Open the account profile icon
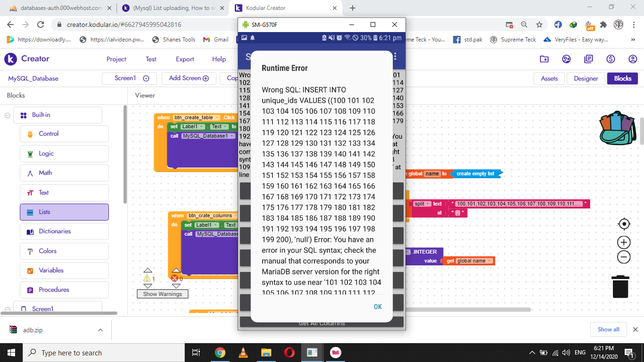The height and width of the screenshot is (362, 644). pos(633,59)
